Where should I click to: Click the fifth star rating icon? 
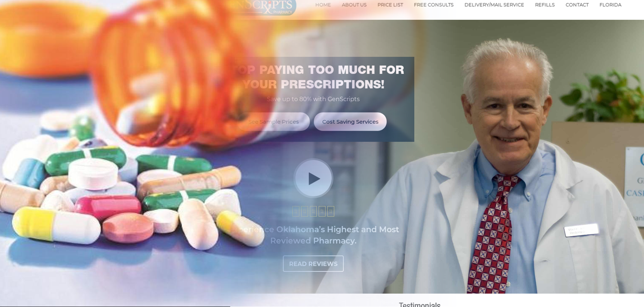[x=331, y=212]
